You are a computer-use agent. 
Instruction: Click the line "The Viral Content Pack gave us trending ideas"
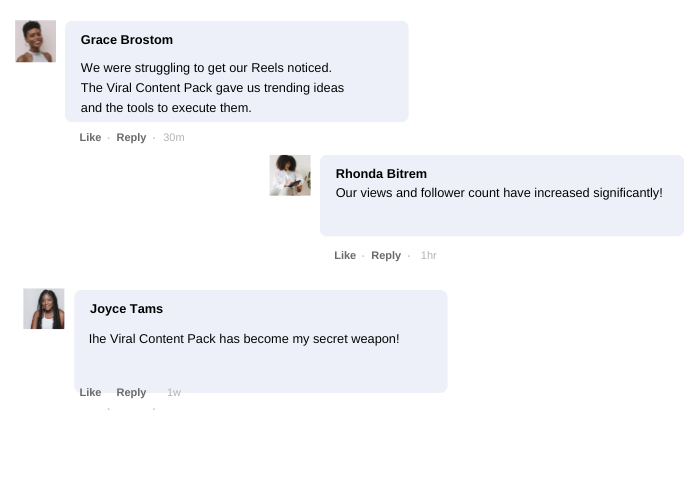click(212, 88)
